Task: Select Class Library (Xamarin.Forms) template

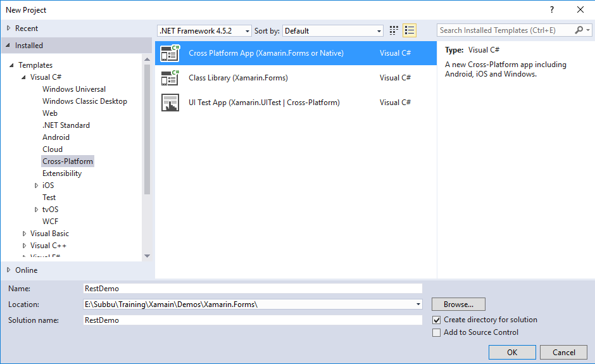Action: [x=296, y=78]
